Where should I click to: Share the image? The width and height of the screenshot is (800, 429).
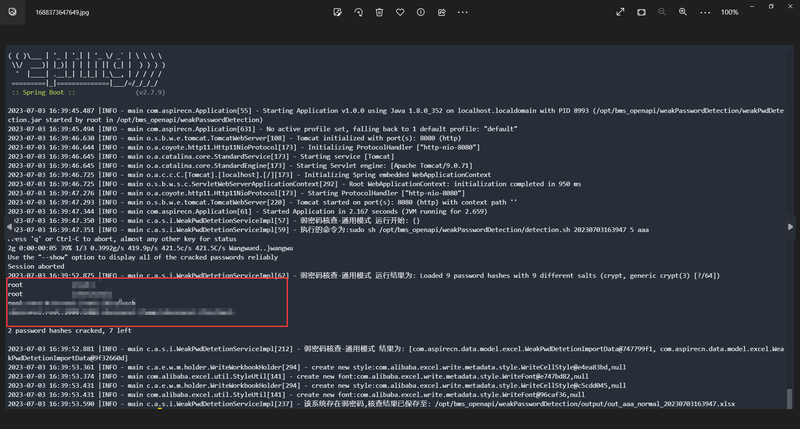tap(441, 12)
